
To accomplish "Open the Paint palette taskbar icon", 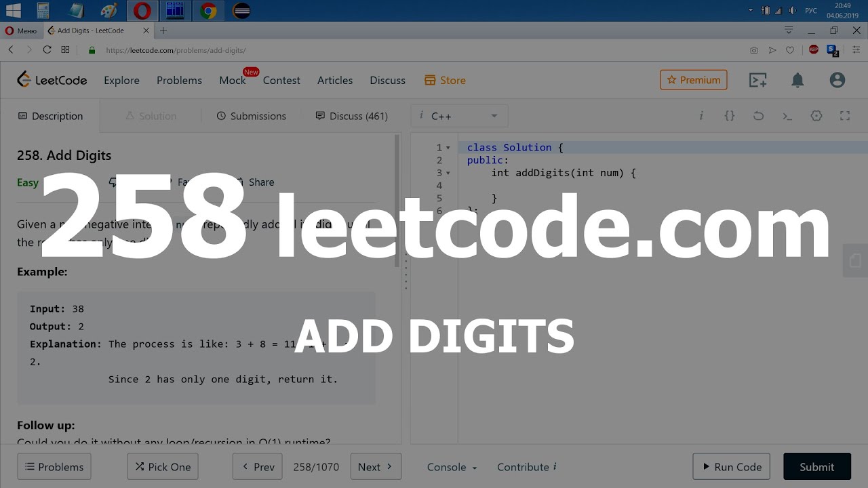I will [x=108, y=10].
